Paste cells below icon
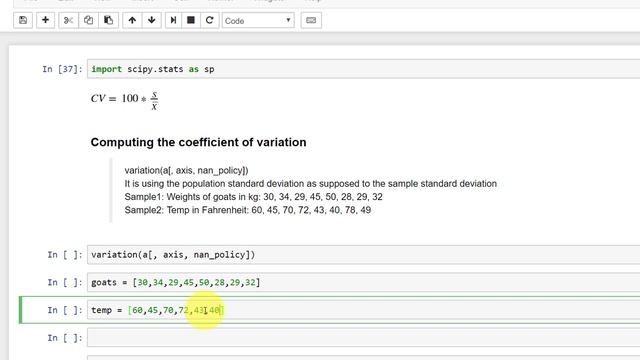Image resolution: width=640 pixels, height=360 pixels. point(108,20)
